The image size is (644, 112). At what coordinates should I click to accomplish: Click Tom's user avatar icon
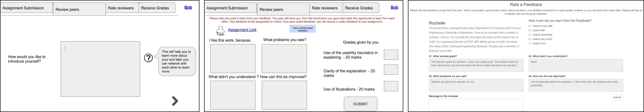pyautogui.click(x=220, y=29)
